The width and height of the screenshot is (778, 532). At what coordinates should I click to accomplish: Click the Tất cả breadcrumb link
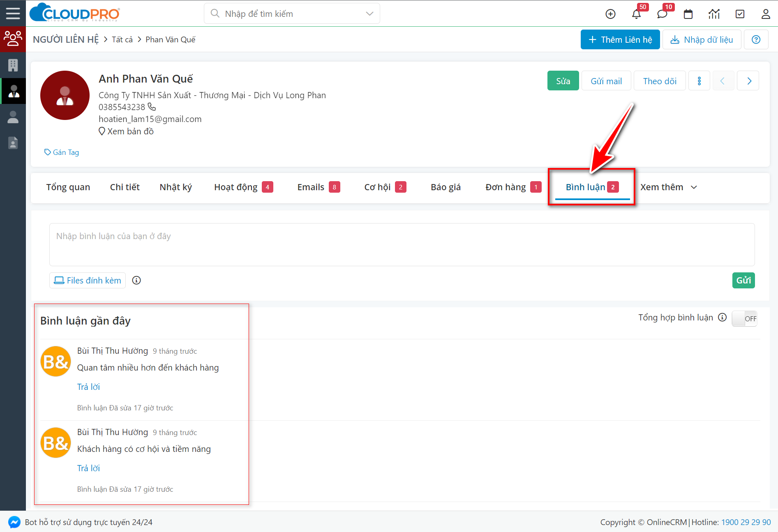(122, 39)
